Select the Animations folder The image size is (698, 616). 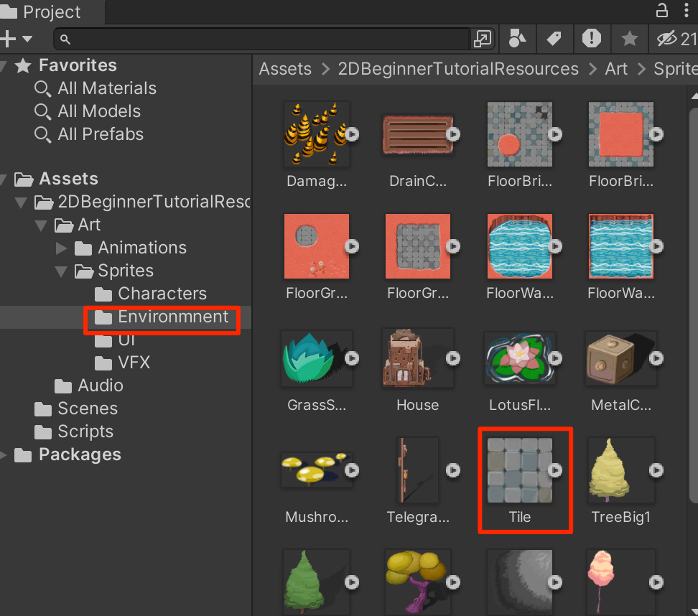[x=130, y=248]
